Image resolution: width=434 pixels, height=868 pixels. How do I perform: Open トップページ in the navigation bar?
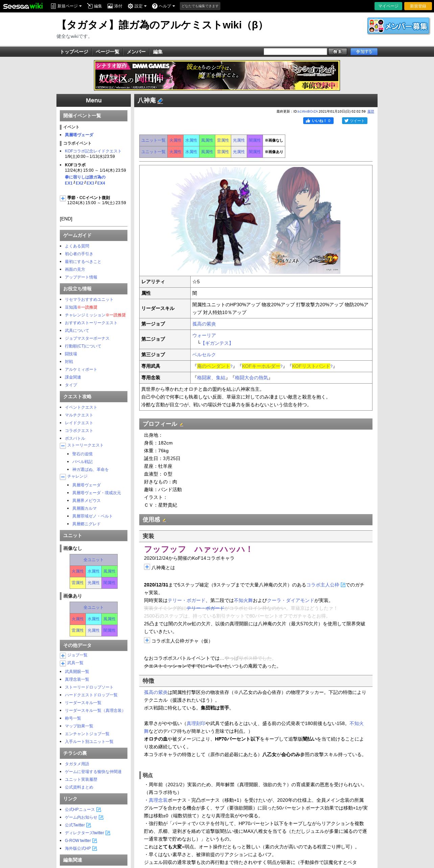click(74, 52)
